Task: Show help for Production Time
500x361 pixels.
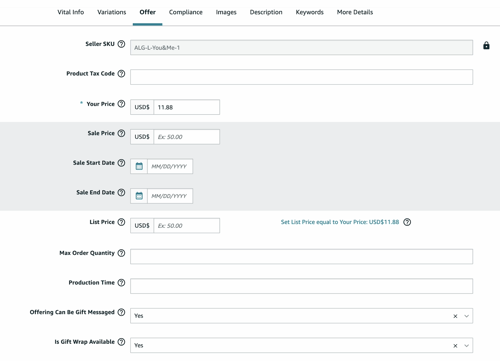Action: pos(121,283)
